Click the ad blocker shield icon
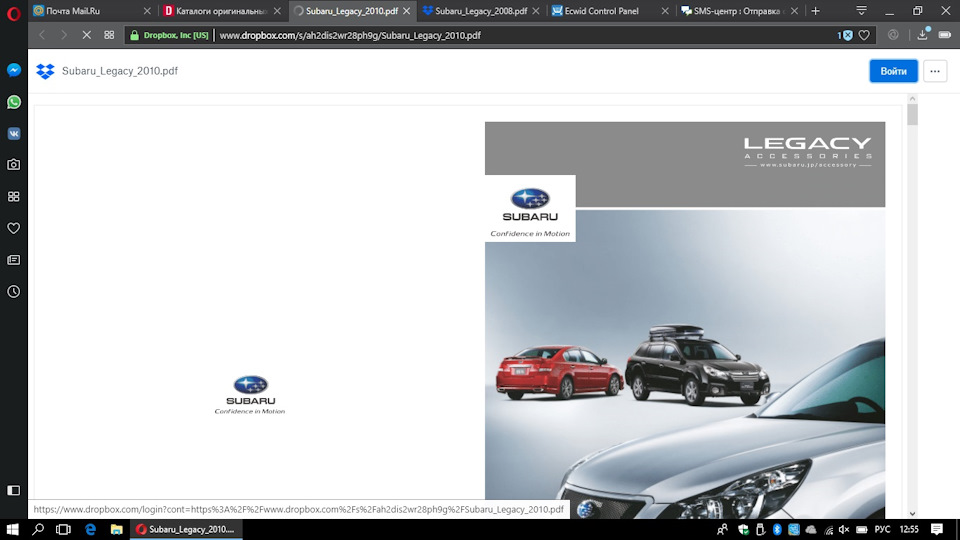 (846, 36)
